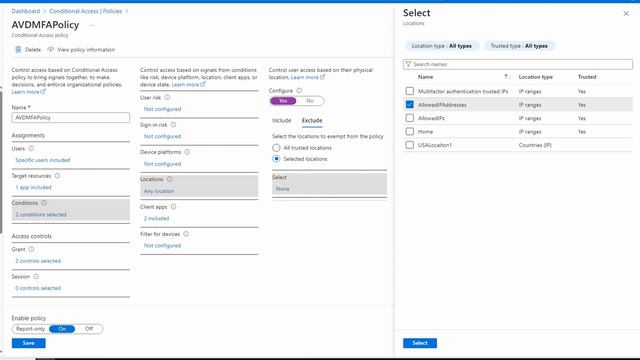This screenshot has width=640, height=360.
Task: Uncheck the AllowedIPAddresses checkbox
Action: coord(409,104)
